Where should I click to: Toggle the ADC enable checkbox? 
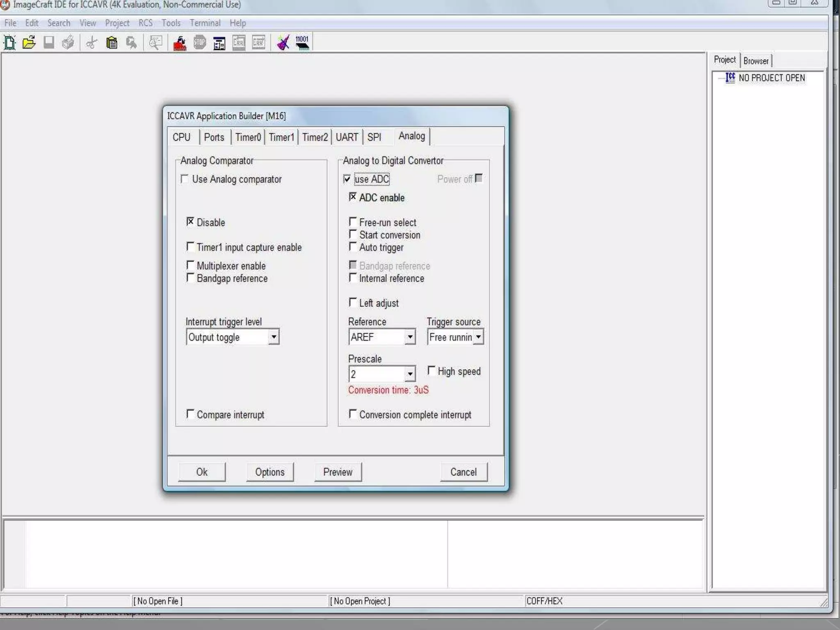[x=353, y=197]
